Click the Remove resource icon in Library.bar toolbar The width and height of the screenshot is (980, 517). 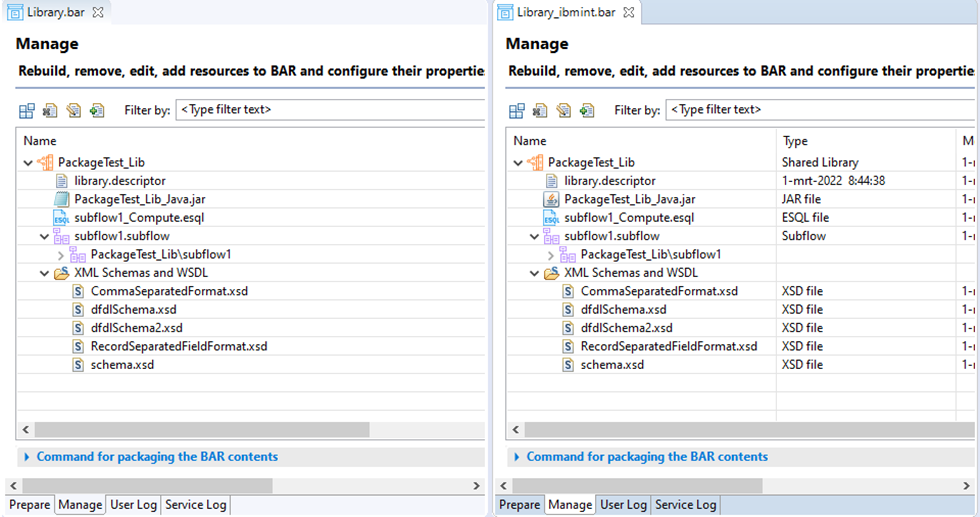(x=50, y=111)
